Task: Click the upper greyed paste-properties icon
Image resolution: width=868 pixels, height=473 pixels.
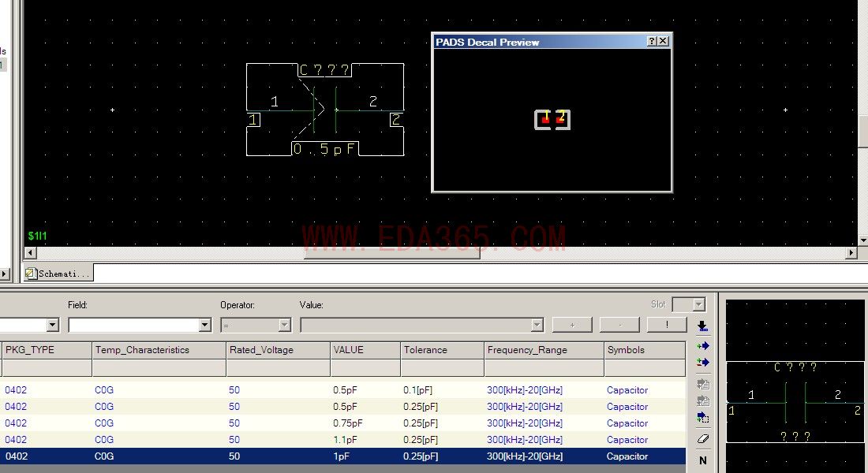Action: [702, 384]
